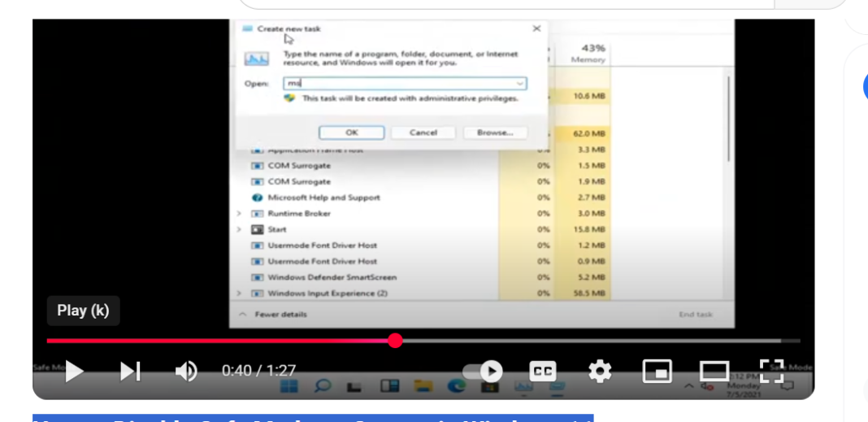Image resolution: width=868 pixels, height=422 pixels.
Task: Click the Run dialog icon in Create new task
Action: 257,59
